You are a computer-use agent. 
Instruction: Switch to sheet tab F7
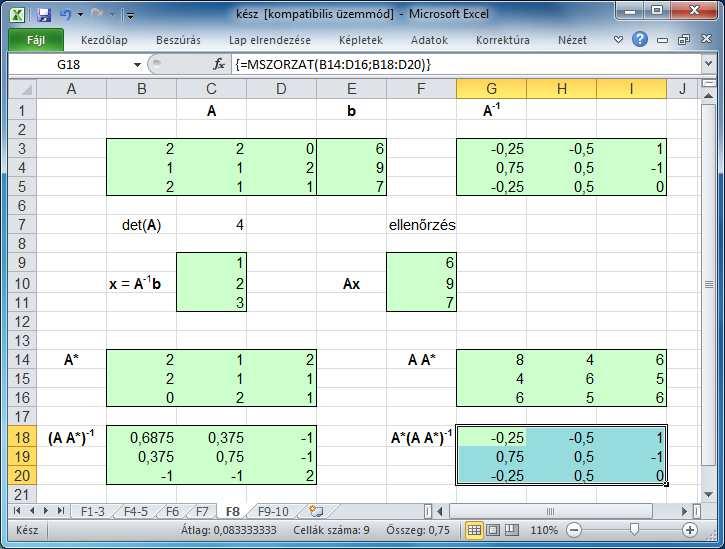(202, 512)
